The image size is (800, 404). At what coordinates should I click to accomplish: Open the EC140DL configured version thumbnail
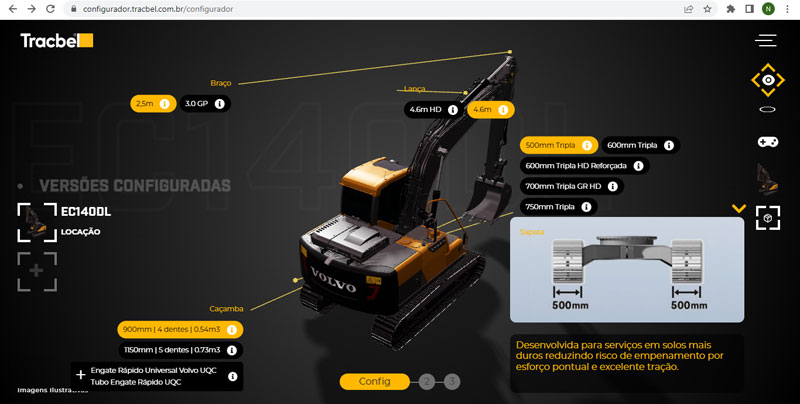37,222
